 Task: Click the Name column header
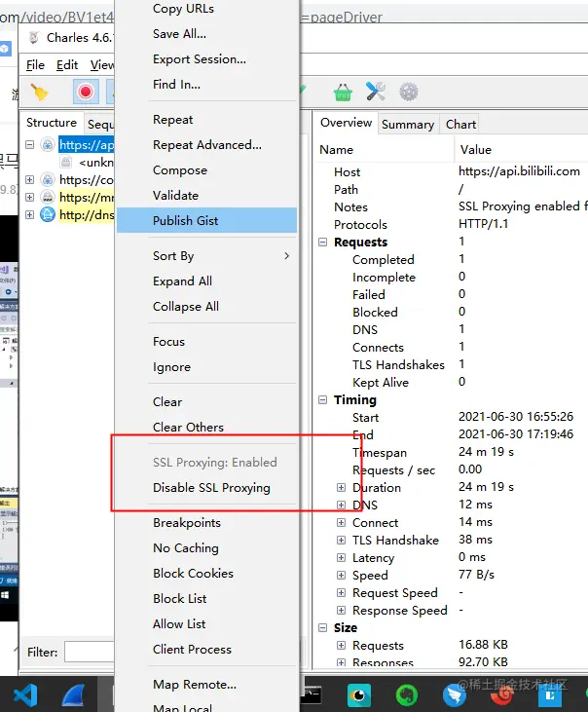384,149
